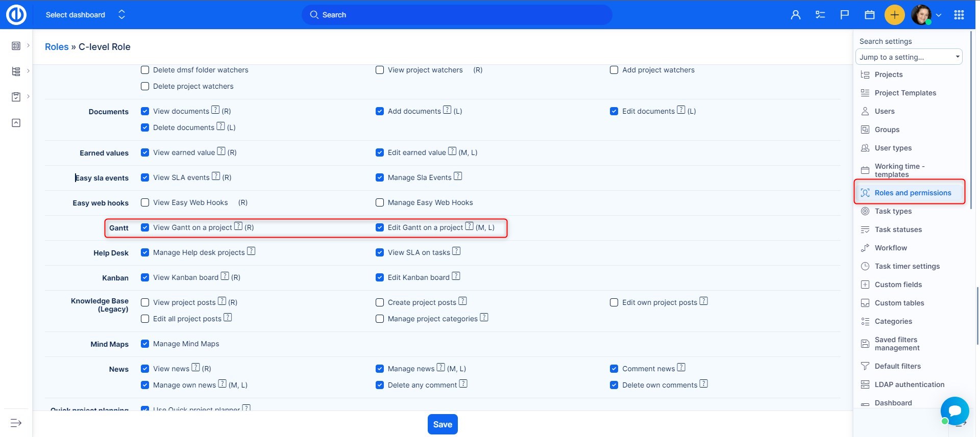Click the flag icon in header
The width and height of the screenshot is (980, 437).
[845, 15]
